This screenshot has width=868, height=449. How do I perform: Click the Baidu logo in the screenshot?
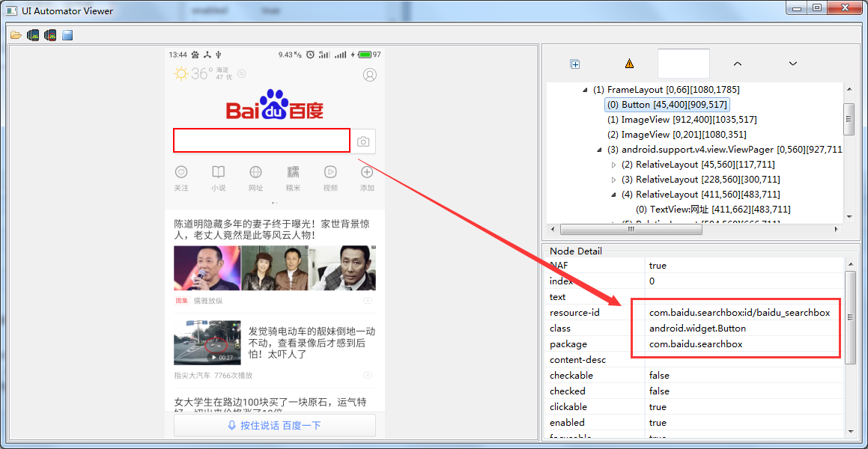tap(275, 105)
